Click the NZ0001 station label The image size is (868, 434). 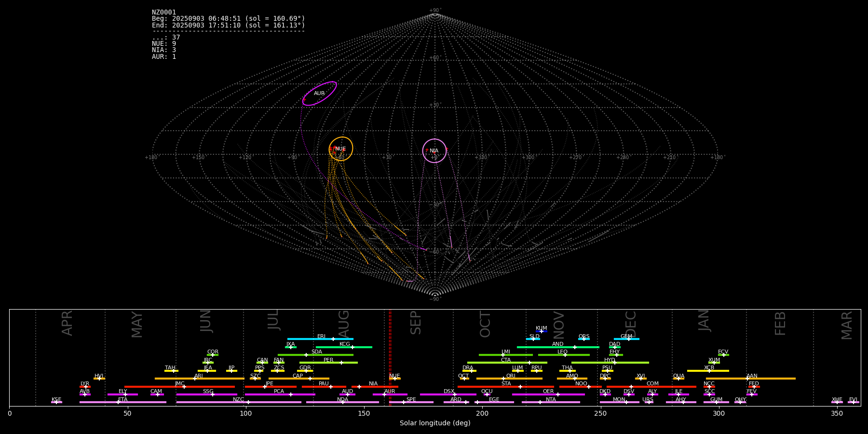pyautogui.click(x=164, y=13)
